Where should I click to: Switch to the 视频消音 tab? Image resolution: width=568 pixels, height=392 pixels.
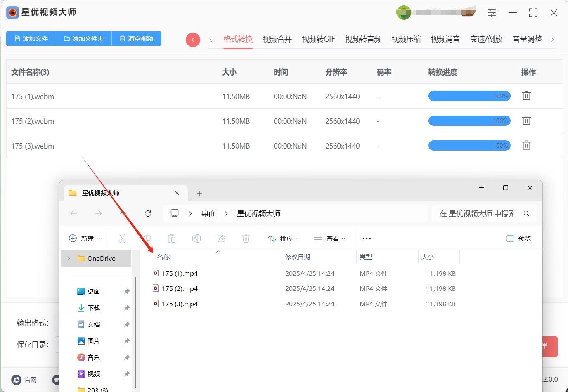tap(445, 39)
